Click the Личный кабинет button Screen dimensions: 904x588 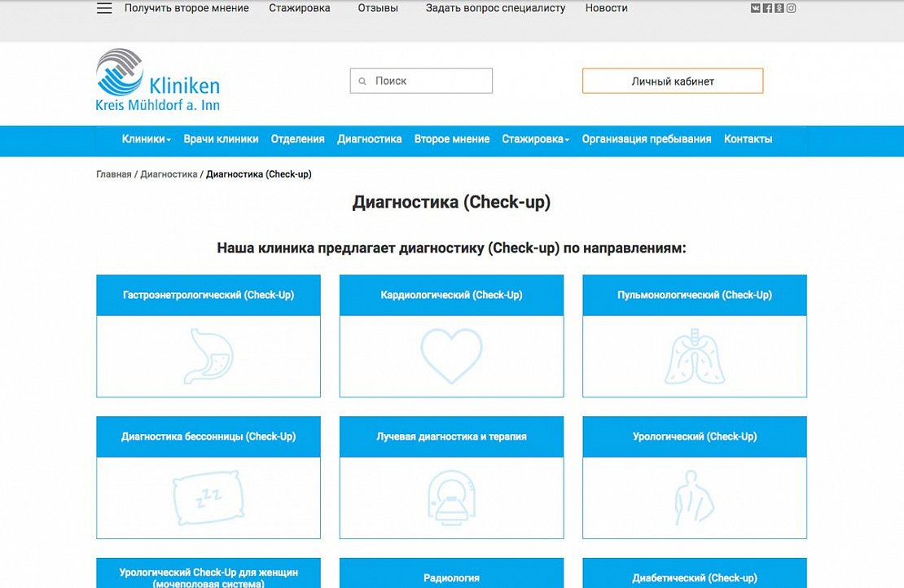click(673, 81)
